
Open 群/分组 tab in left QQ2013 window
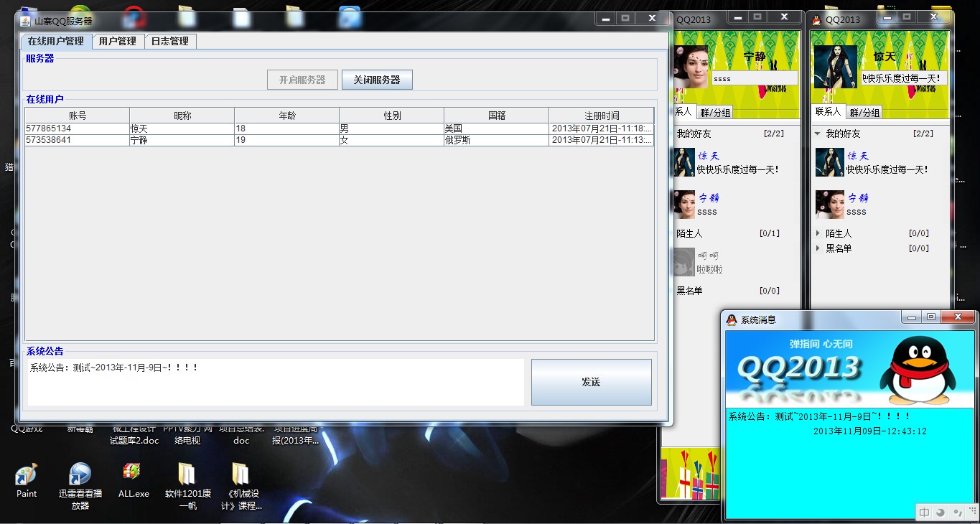pyautogui.click(x=715, y=113)
